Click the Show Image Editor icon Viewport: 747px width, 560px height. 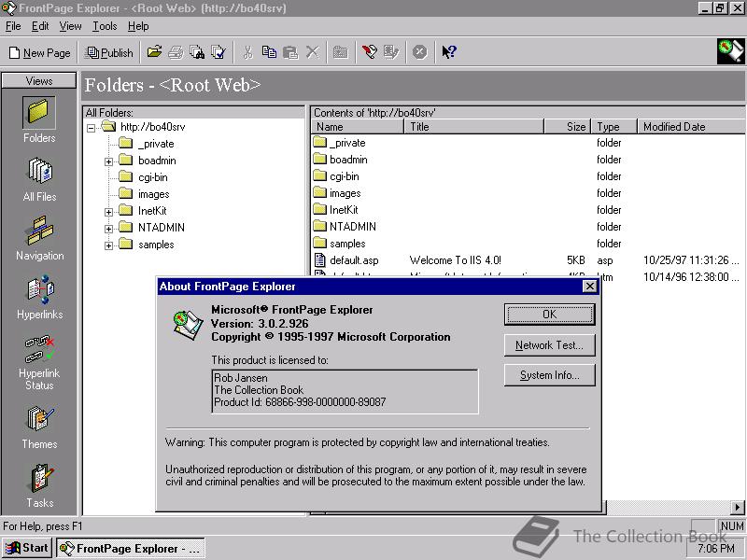click(x=390, y=52)
